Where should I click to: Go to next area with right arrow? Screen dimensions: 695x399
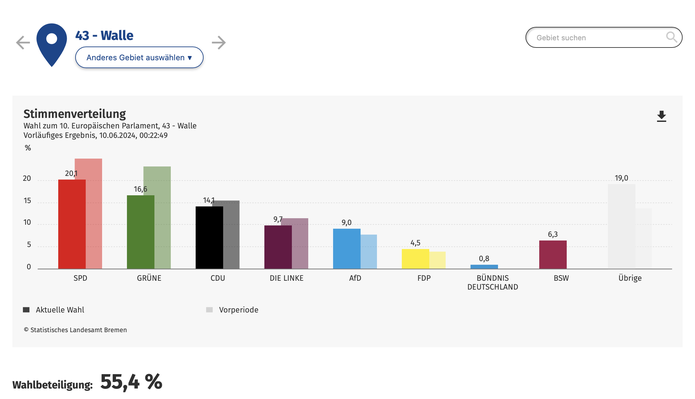point(219,43)
